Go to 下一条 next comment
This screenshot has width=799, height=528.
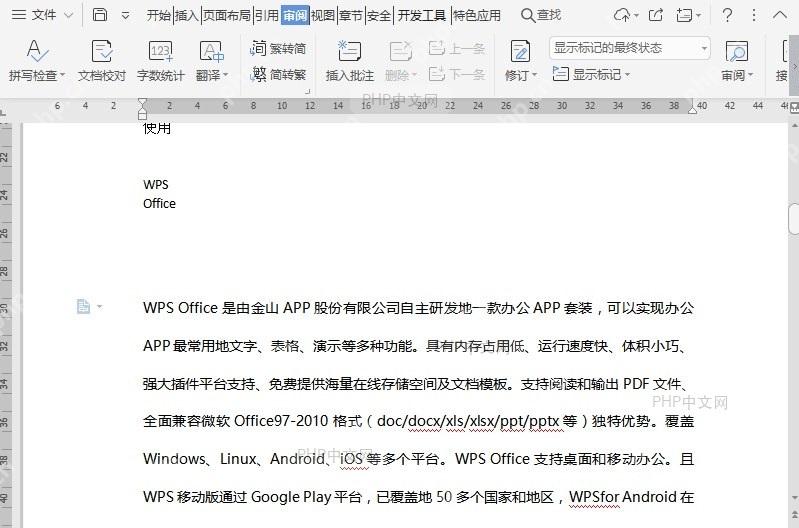(x=456, y=74)
